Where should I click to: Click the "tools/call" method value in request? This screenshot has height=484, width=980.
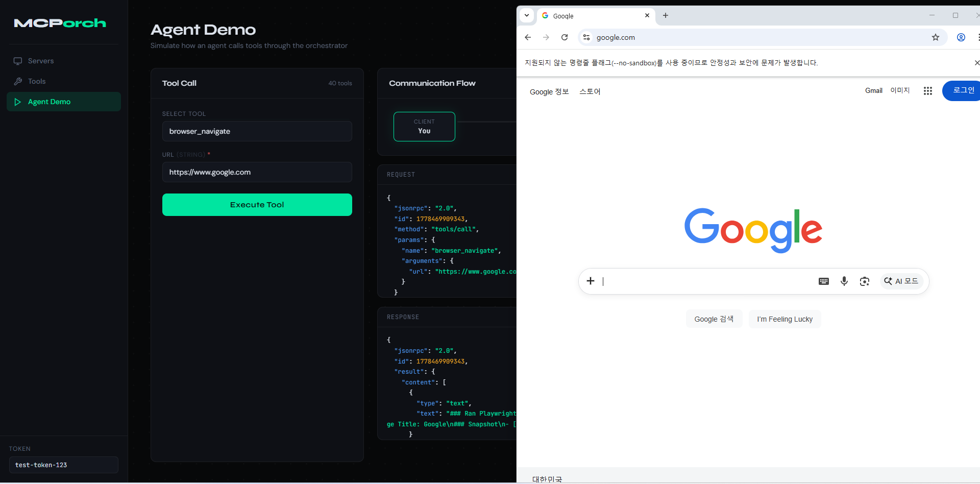(453, 229)
